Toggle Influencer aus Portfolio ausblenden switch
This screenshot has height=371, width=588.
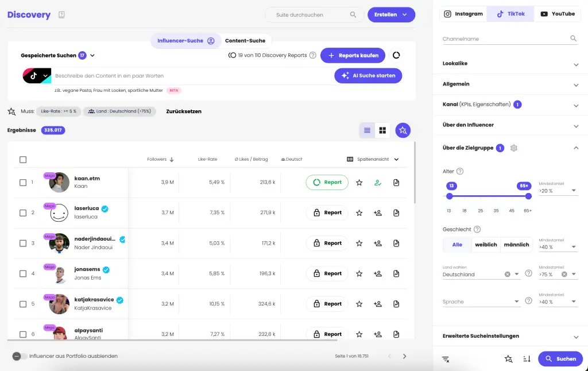point(17,356)
